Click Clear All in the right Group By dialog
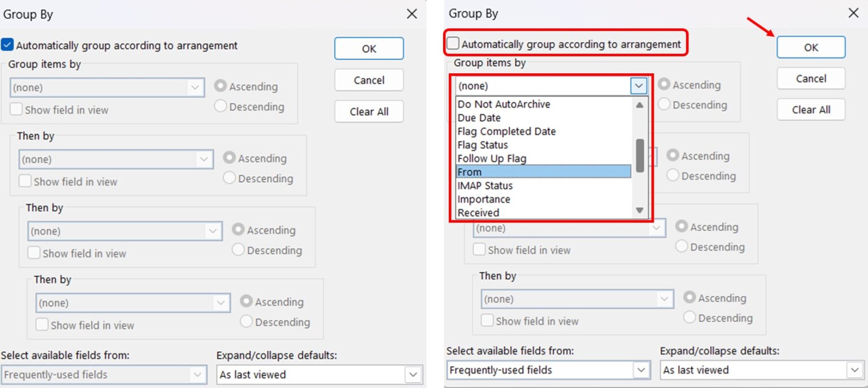868x388 pixels. point(811,110)
